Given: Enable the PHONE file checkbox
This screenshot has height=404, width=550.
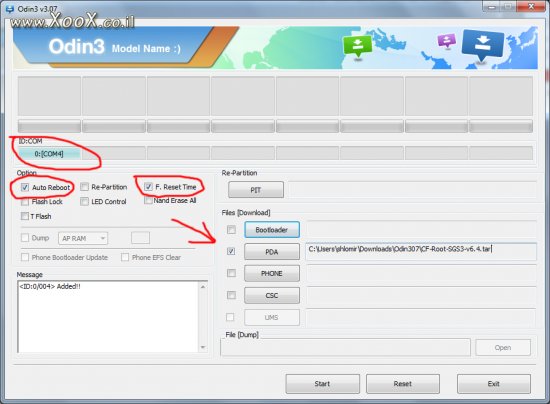Looking at the screenshot, I should (231, 273).
